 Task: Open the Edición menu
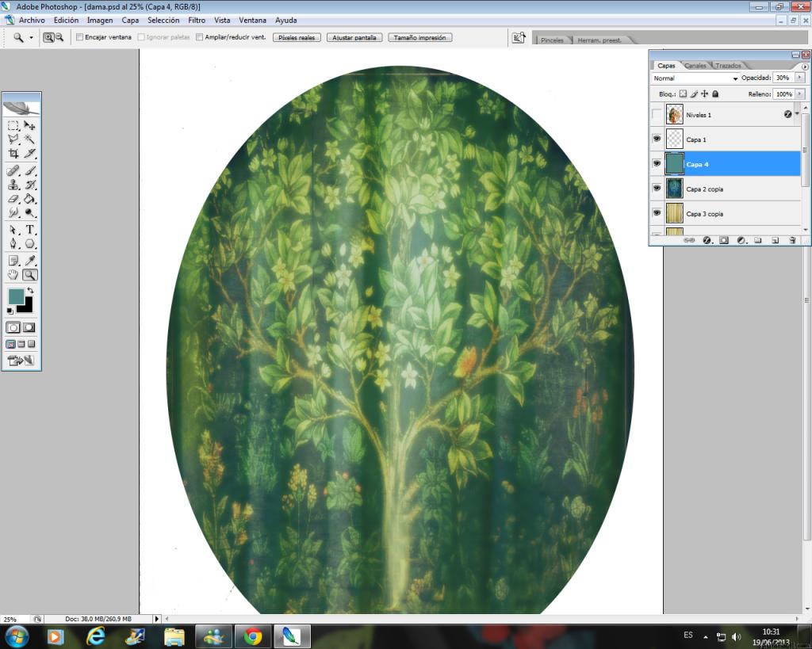(x=67, y=20)
